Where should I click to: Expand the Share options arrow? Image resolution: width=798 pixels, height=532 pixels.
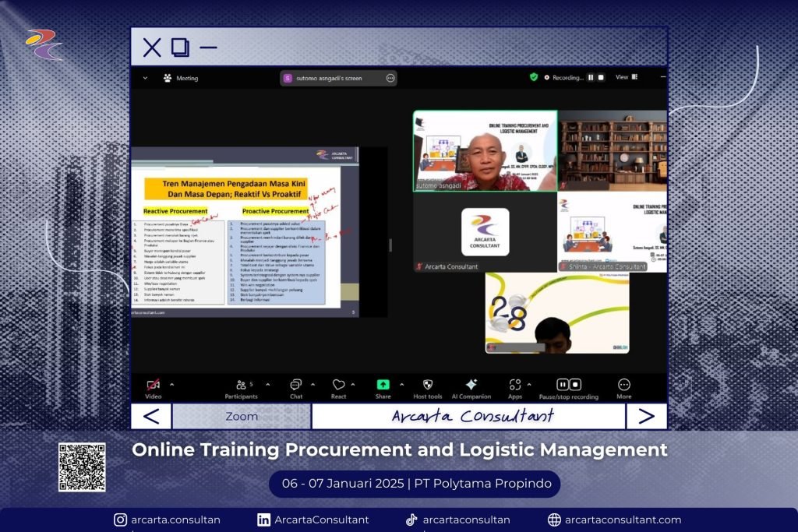(x=402, y=384)
